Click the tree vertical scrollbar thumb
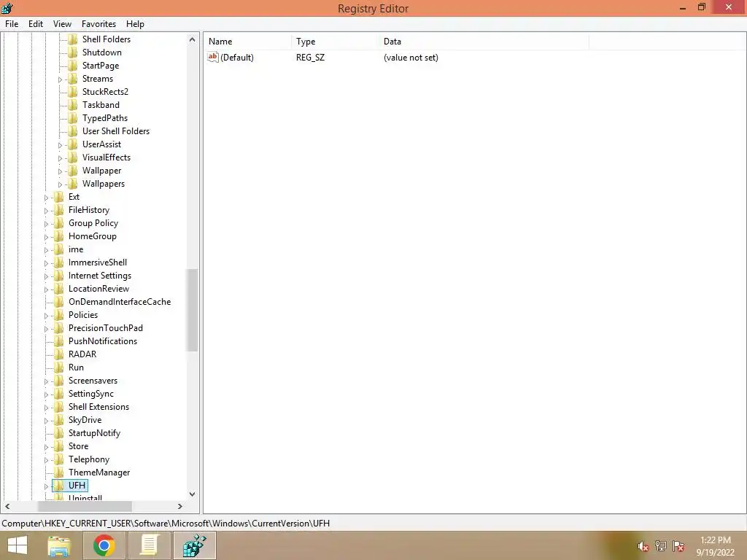This screenshot has height=560, width=747. pos(192,310)
